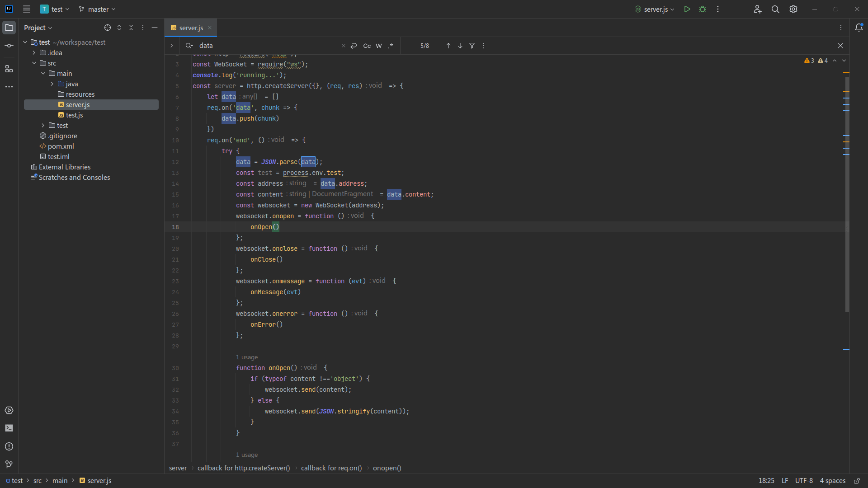Start a Code With Me session
The width and height of the screenshot is (868, 488).
pos(757,9)
